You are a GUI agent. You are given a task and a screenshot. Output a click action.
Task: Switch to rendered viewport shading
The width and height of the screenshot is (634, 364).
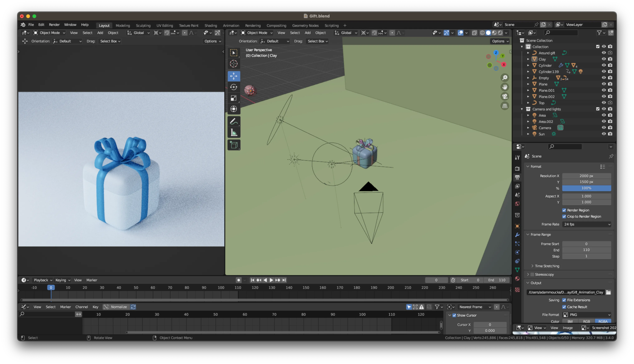coord(500,33)
